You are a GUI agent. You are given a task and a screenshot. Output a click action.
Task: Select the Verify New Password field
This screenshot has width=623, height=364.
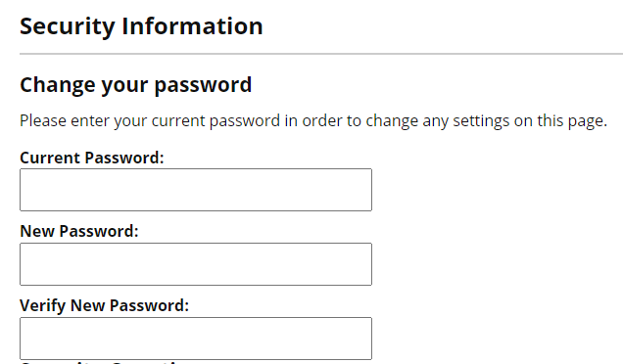196,339
